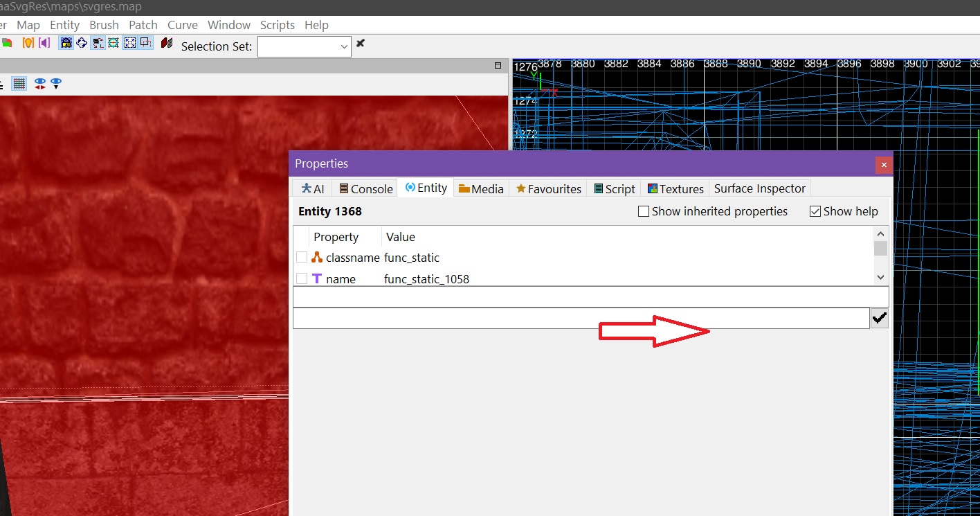The height and width of the screenshot is (516, 980).
Task: Delete selection set with X icon
Action: [360, 44]
